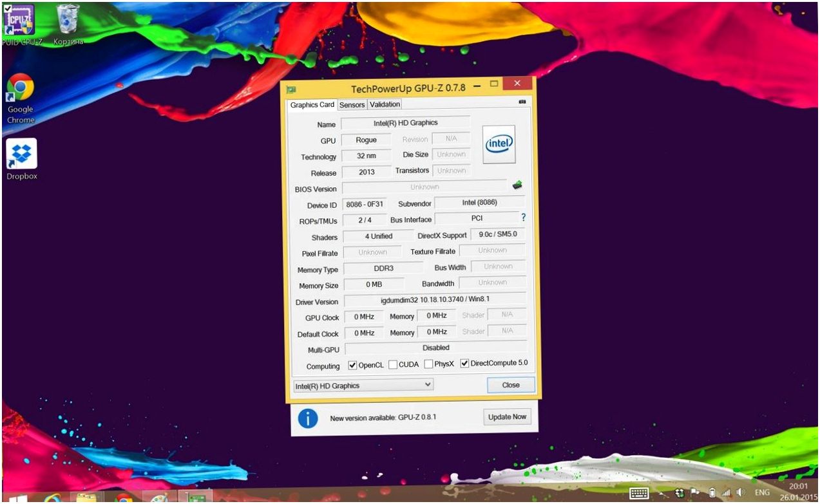Click the Revision N/A field
820x504 pixels.
pyautogui.click(x=450, y=139)
